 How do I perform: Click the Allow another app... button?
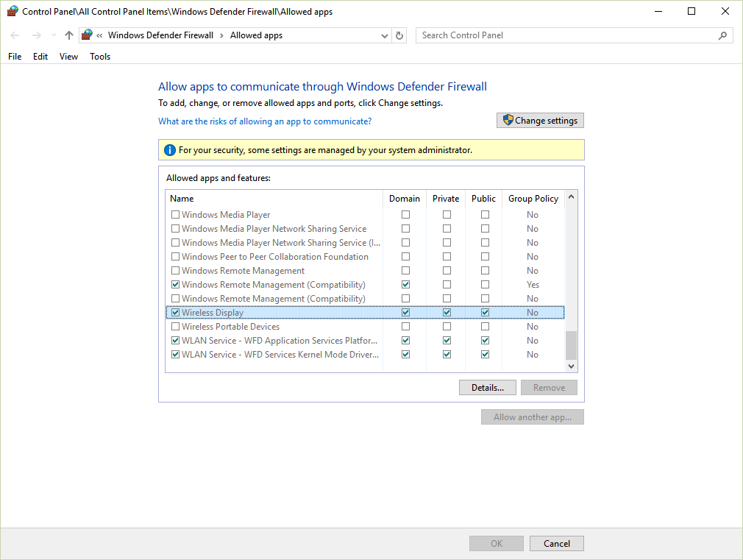[x=532, y=417]
